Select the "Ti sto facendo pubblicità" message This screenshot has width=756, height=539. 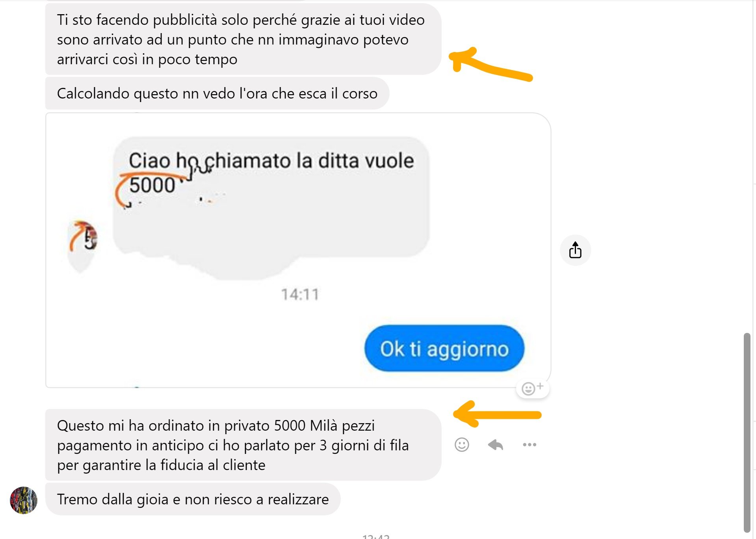tap(243, 39)
